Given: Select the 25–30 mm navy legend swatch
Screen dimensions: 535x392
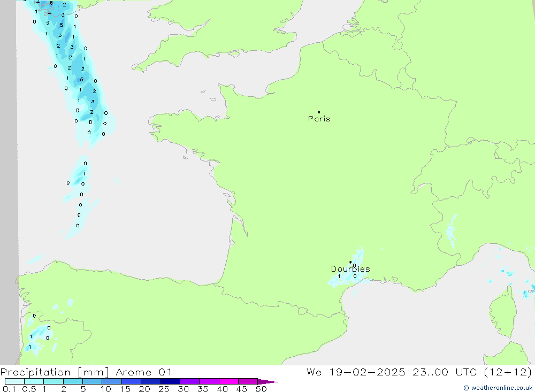Looking at the screenshot, I should click(x=170, y=381).
